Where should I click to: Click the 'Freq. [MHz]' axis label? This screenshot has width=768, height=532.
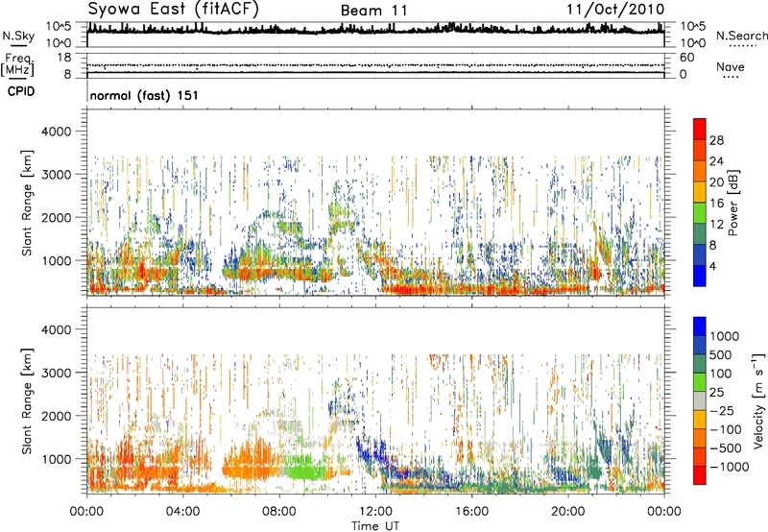coord(17,64)
